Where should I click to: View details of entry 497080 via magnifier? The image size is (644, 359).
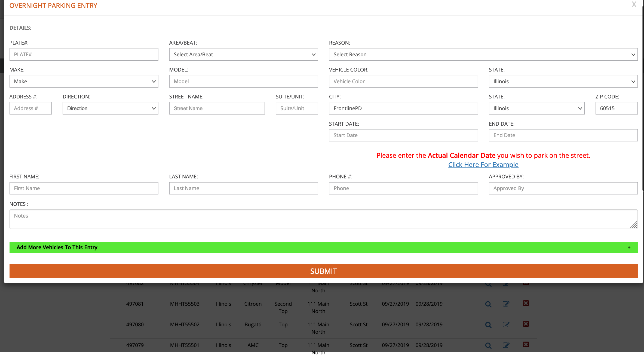pyautogui.click(x=488, y=325)
